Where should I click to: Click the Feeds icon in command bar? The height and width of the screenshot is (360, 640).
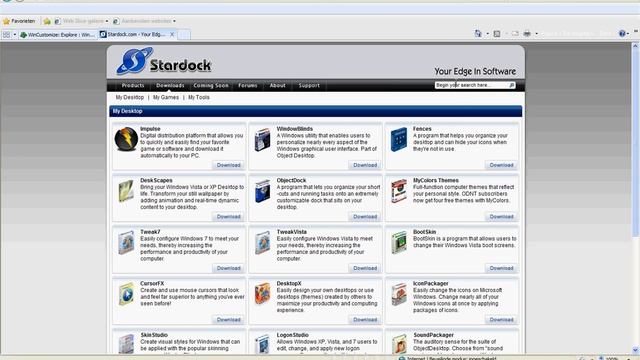(497, 34)
